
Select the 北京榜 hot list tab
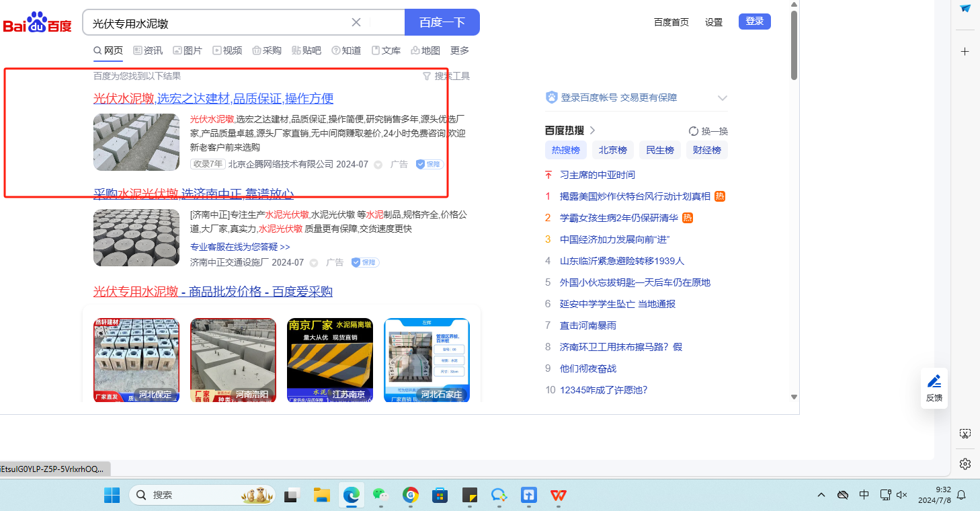coord(612,150)
